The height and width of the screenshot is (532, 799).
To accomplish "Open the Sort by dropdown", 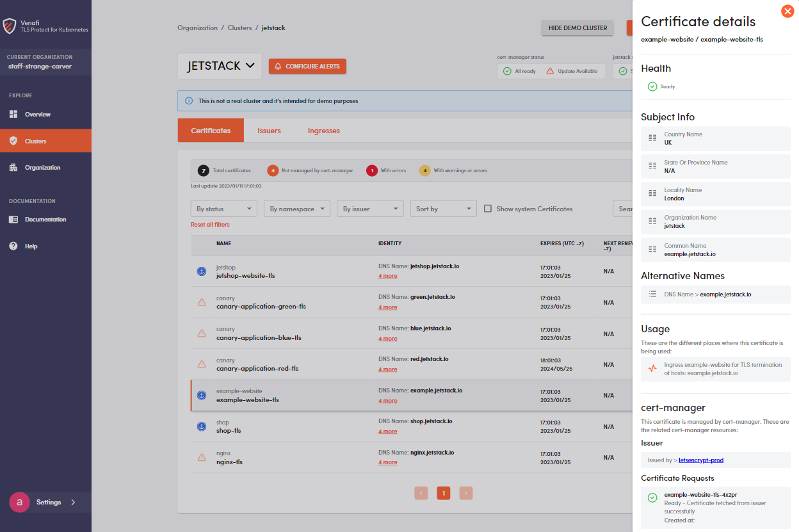I will tap(443, 209).
